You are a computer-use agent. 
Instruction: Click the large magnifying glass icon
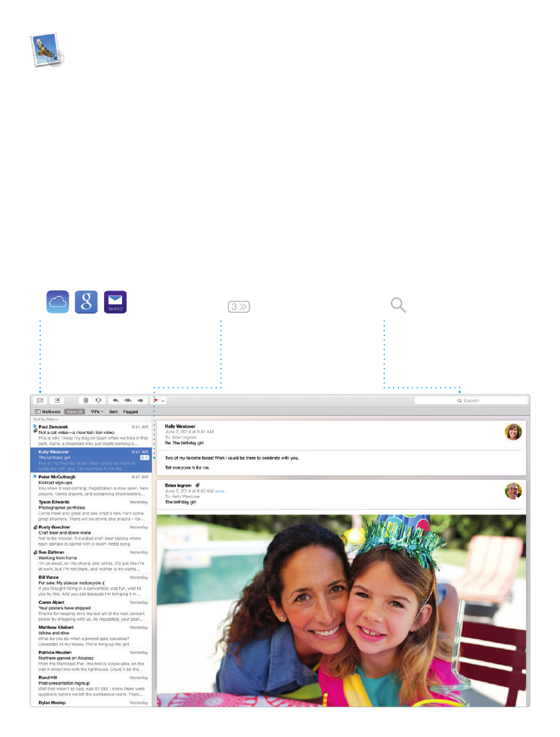point(398,305)
